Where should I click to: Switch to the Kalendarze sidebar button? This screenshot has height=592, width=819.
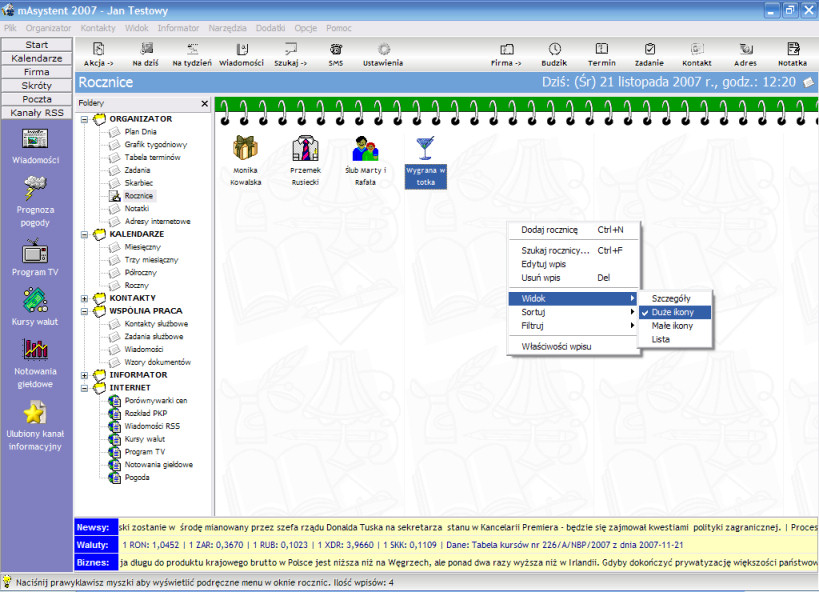click(37, 59)
